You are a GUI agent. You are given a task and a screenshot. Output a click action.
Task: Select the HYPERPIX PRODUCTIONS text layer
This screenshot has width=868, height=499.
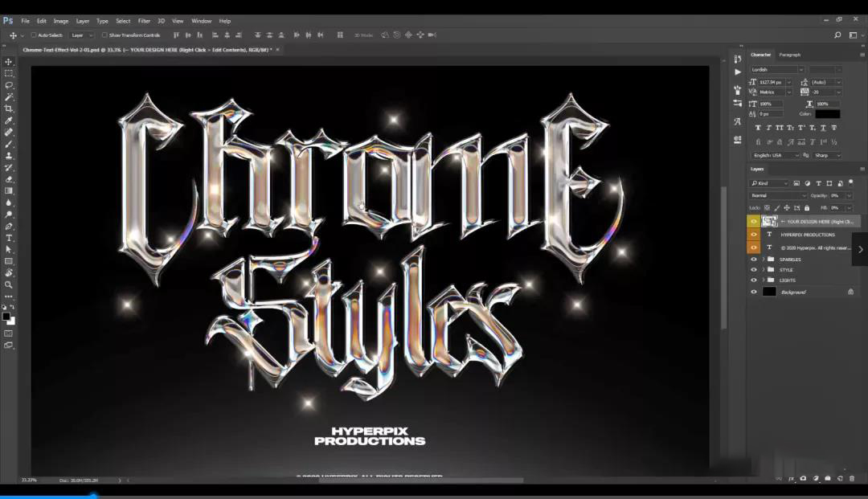[x=808, y=235]
